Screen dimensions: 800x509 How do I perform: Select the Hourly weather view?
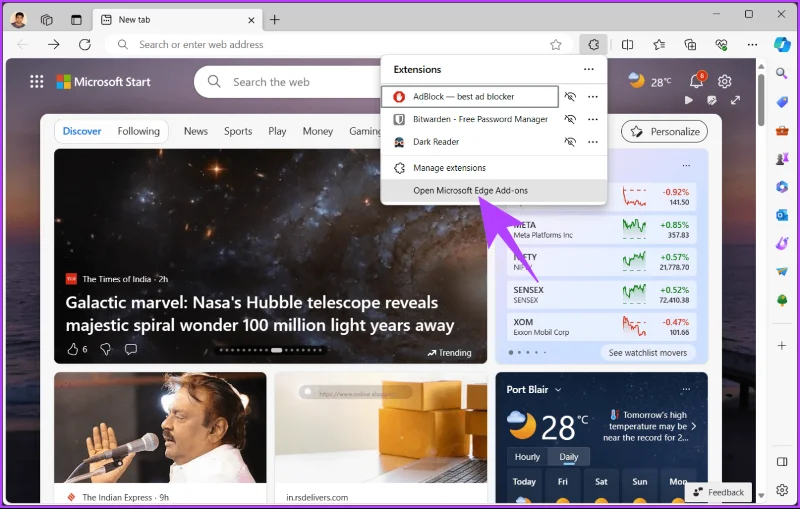tap(527, 457)
